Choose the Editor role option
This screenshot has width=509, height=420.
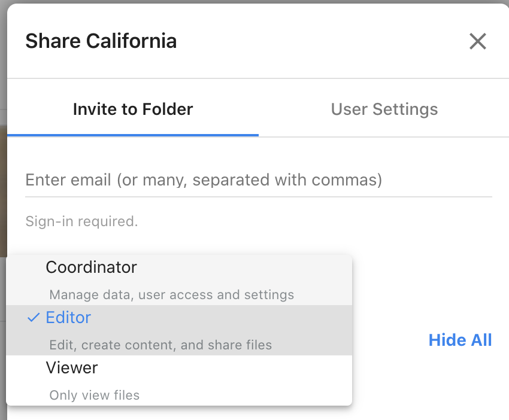(x=68, y=318)
